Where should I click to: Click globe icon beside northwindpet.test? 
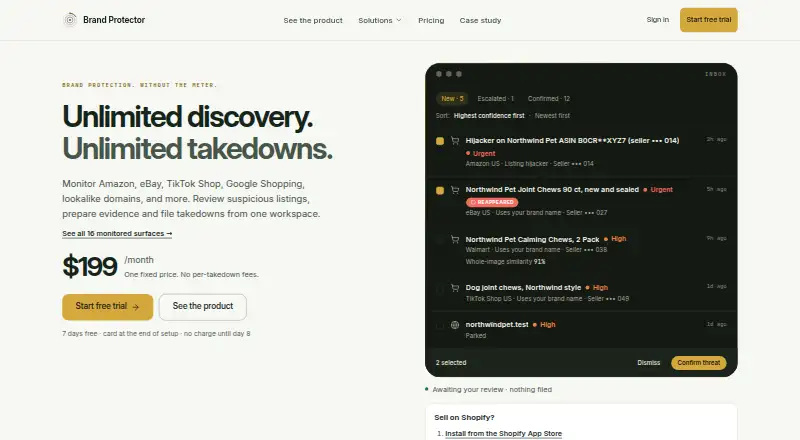pos(455,325)
